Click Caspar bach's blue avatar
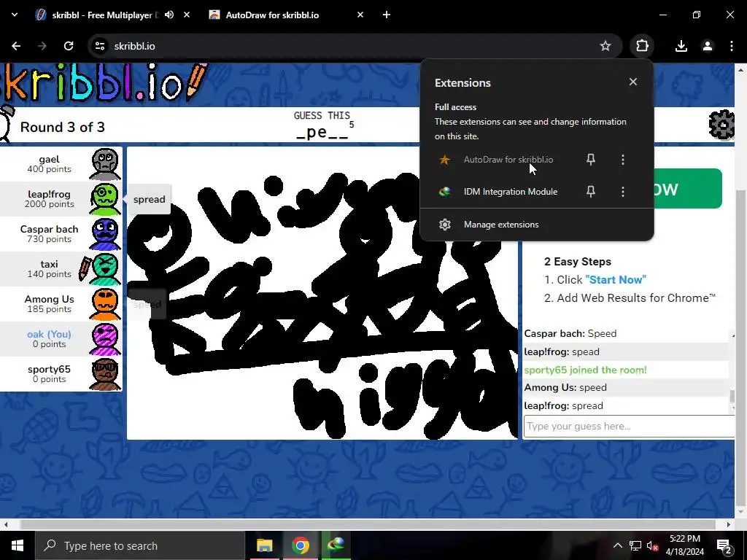This screenshot has height=560, width=747. (105, 234)
